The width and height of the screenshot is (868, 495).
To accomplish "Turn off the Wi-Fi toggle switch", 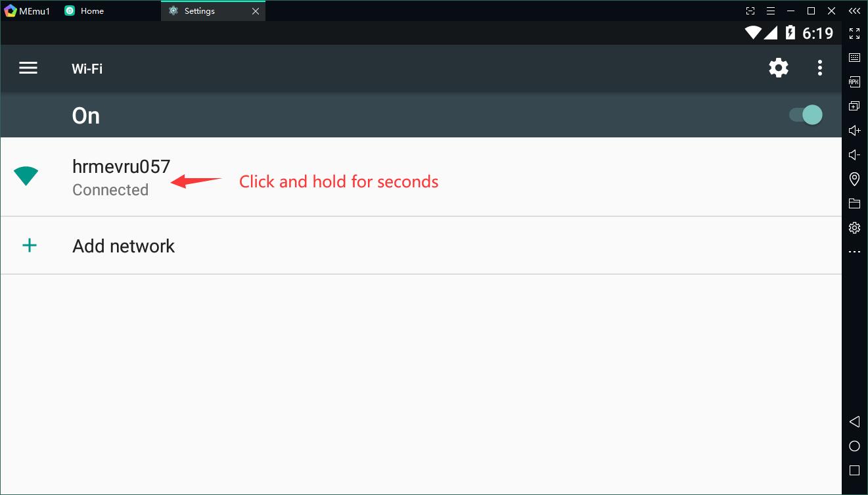I will coord(806,115).
